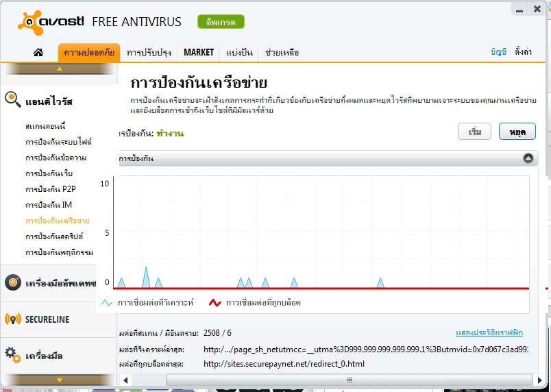Select การป้องกันข้อความ in sidebar
The height and width of the screenshot is (392, 551).
[56, 158]
